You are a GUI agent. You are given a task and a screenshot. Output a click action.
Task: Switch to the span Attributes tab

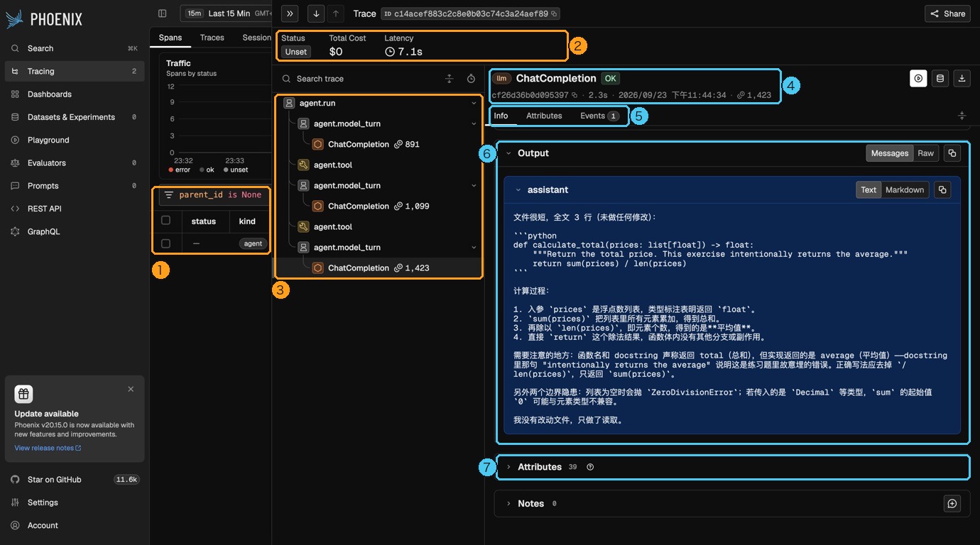click(544, 116)
